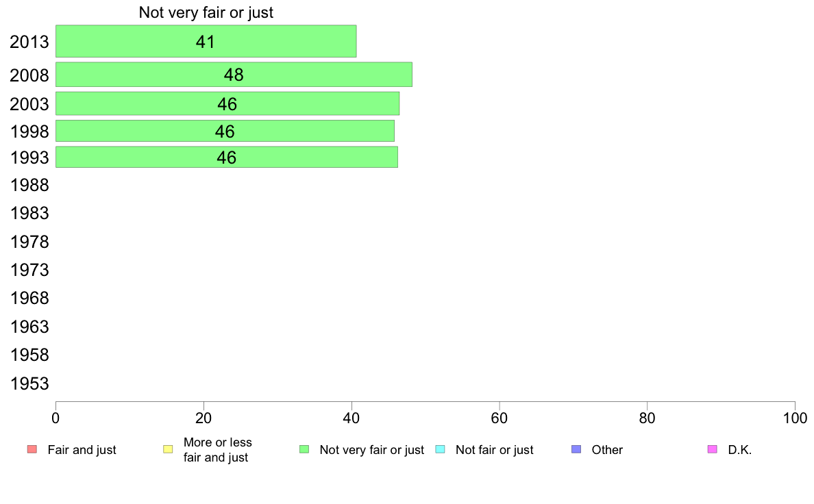Click the chart title Not very fair or just

tap(206, 12)
